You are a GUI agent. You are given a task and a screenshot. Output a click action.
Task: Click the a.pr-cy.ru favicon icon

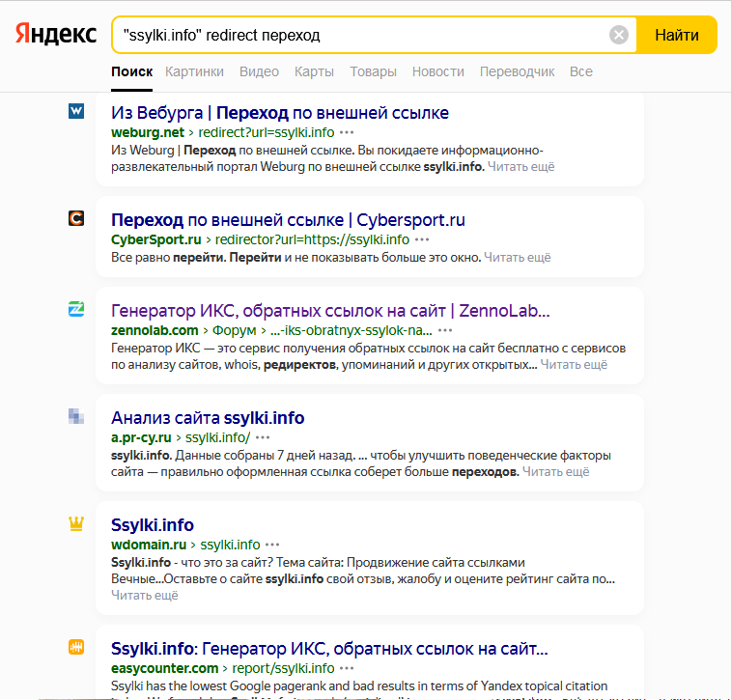tap(76, 416)
